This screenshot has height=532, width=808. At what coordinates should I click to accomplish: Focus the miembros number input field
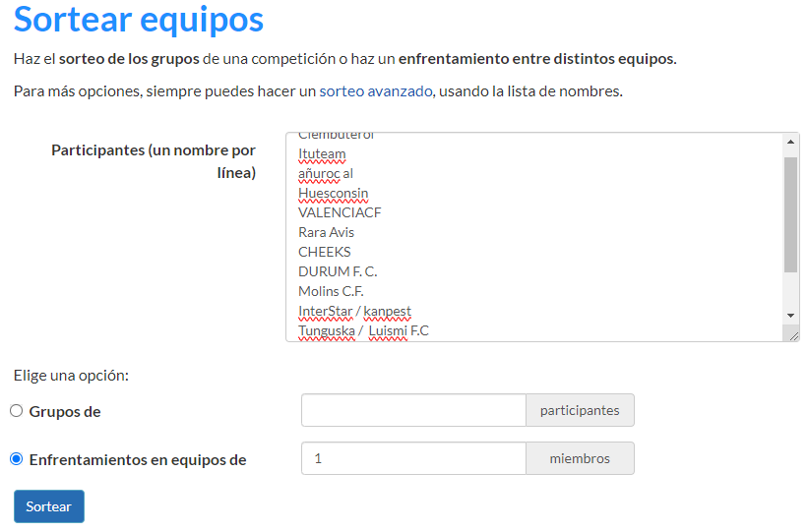413,459
